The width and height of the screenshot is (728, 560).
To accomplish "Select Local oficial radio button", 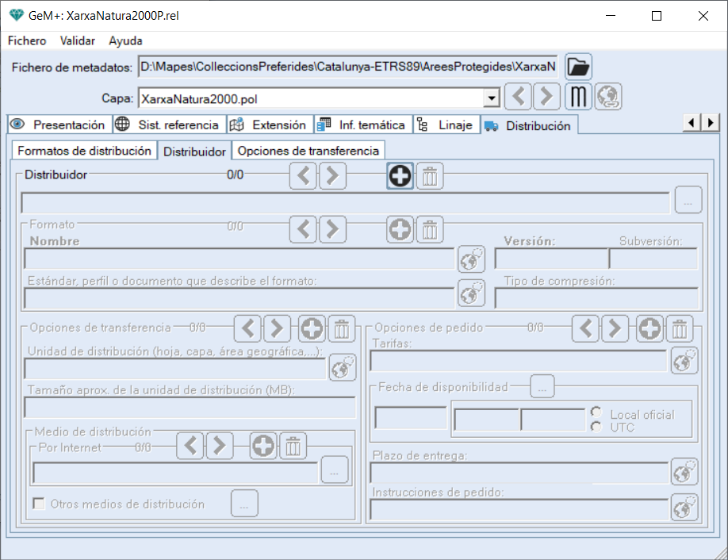I will tap(596, 413).
